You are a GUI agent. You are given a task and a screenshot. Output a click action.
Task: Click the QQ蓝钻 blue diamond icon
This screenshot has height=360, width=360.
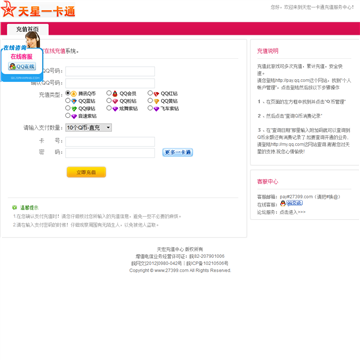click(74, 101)
